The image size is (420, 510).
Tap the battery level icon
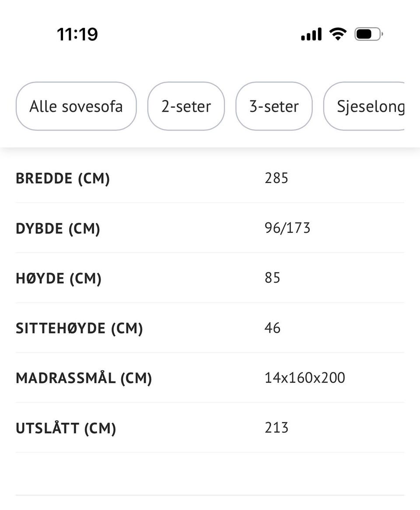point(368,34)
